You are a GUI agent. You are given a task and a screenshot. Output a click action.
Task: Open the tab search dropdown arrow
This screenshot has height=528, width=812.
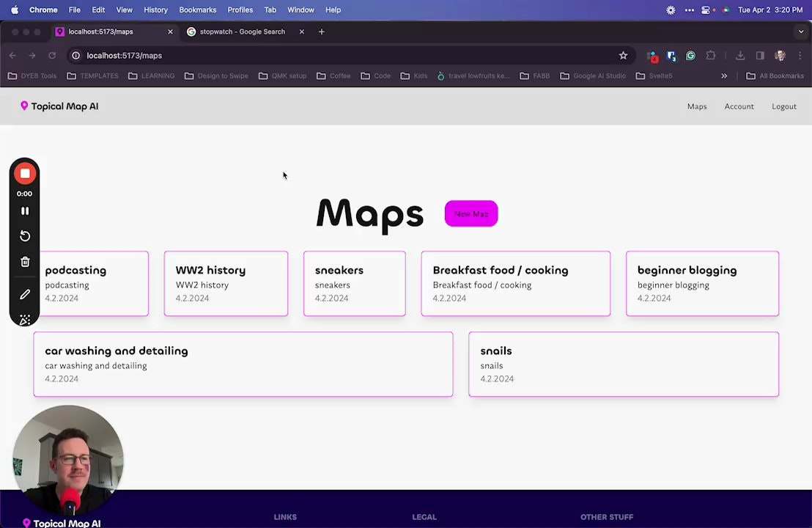pos(800,32)
